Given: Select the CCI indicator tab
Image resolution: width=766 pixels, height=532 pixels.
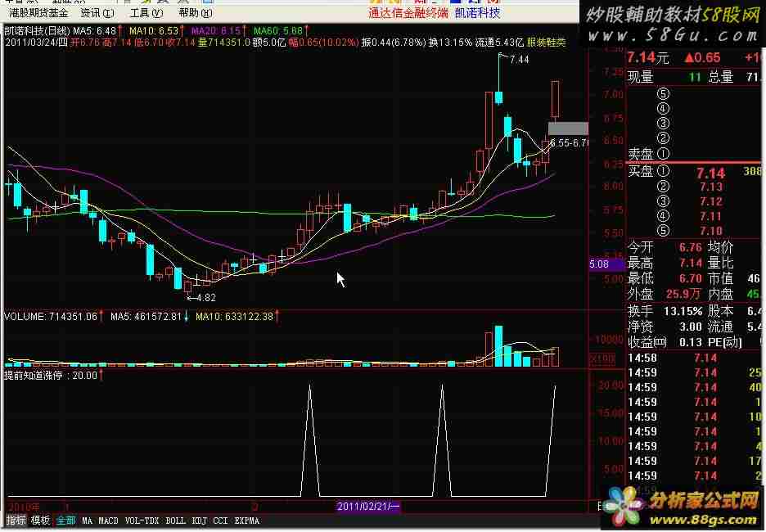Looking at the screenshot, I should pyautogui.click(x=220, y=521).
